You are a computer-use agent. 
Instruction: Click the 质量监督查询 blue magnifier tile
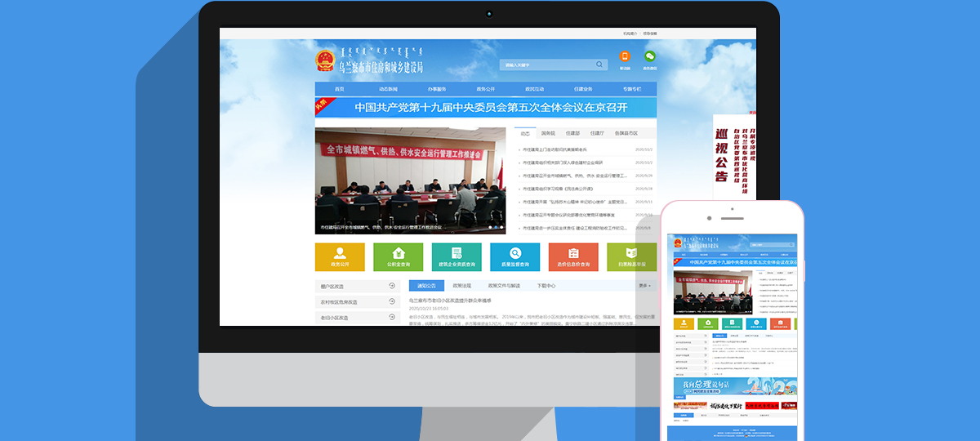515,256
